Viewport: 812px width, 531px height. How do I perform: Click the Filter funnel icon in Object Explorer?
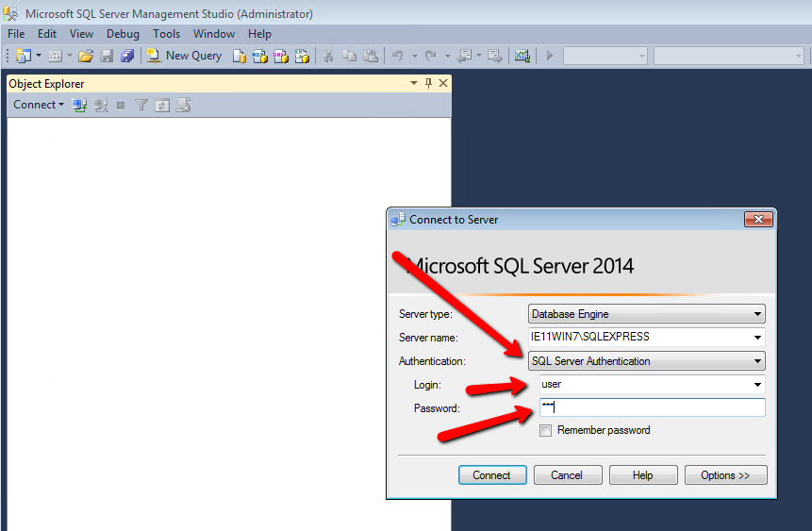(141, 106)
